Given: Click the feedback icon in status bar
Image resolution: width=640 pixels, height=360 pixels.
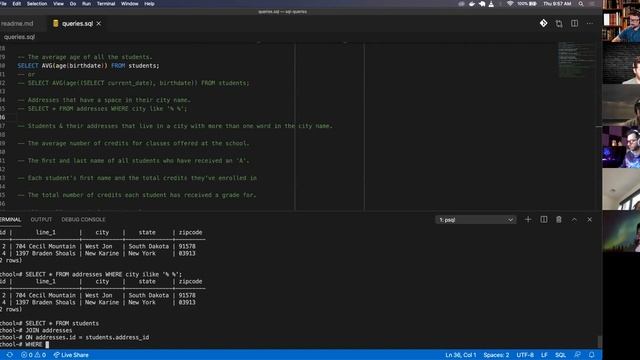Looking at the screenshot, I should (x=577, y=355).
